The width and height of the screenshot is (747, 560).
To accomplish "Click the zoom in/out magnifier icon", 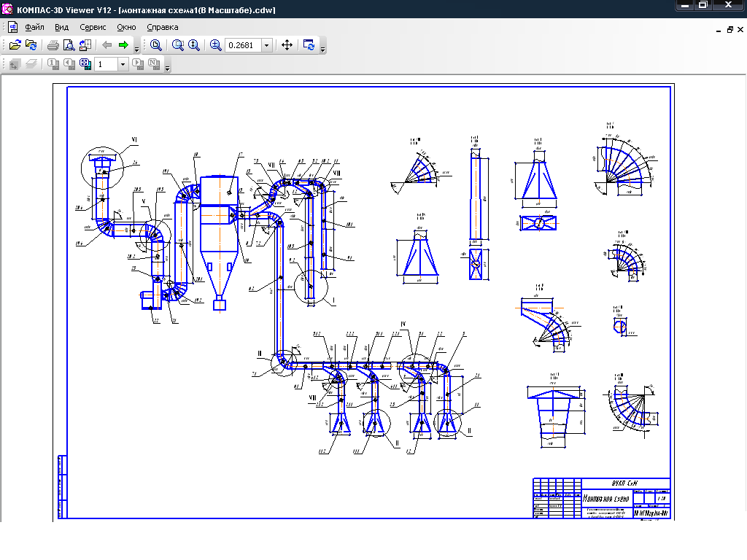I will [x=216, y=45].
